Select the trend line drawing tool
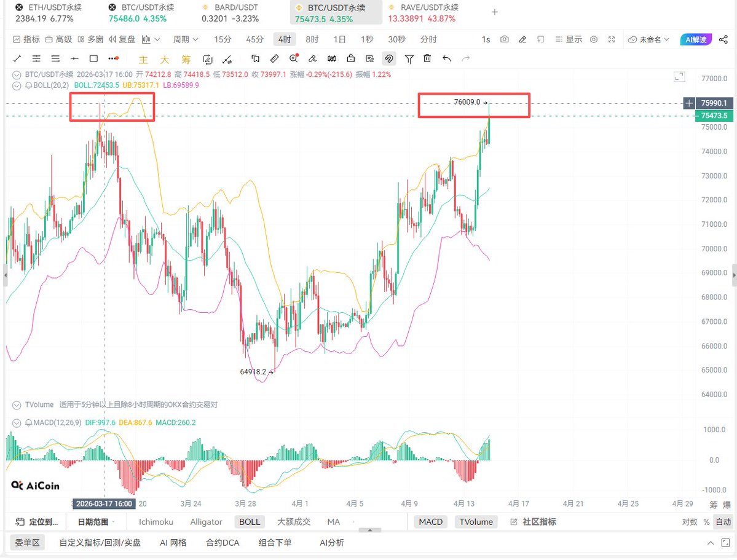The image size is (737, 560). pyautogui.click(x=17, y=59)
